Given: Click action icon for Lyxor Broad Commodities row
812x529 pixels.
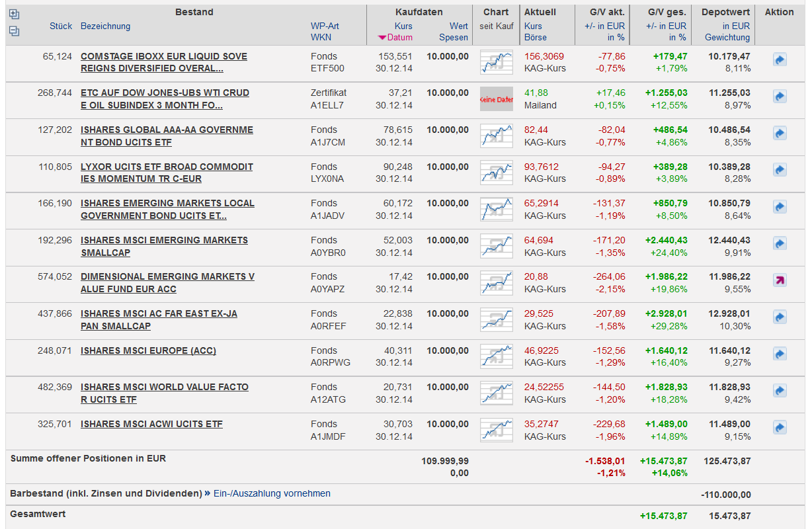Looking at the screenshot, I should click(x=779, y=171).
